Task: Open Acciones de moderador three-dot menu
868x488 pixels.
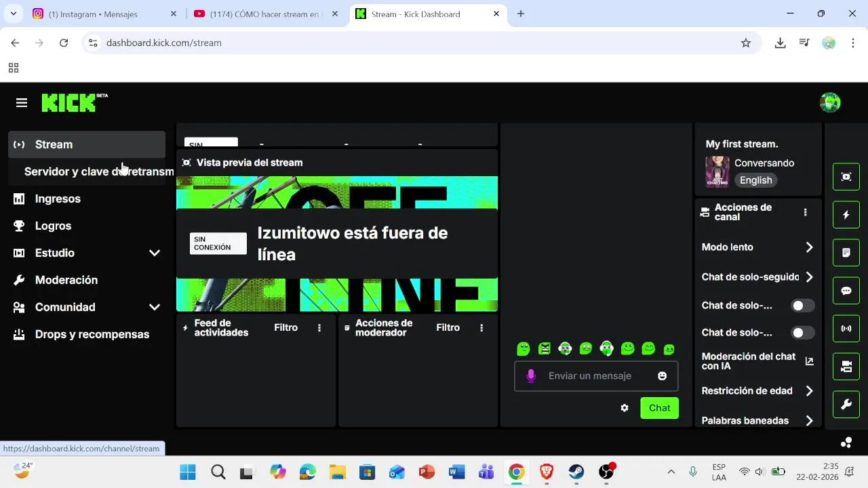Action: 481,328
